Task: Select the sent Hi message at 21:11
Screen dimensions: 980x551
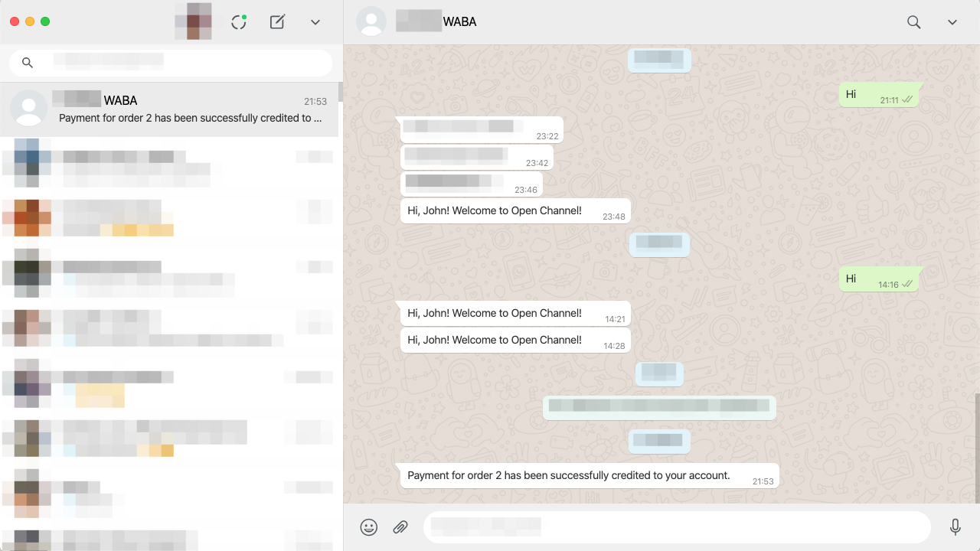Action: click(x=879, y=95)
